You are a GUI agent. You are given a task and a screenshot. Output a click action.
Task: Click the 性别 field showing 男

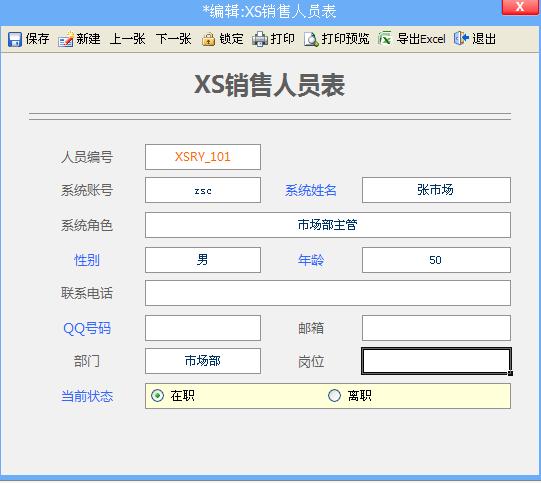tap(203, 260)
